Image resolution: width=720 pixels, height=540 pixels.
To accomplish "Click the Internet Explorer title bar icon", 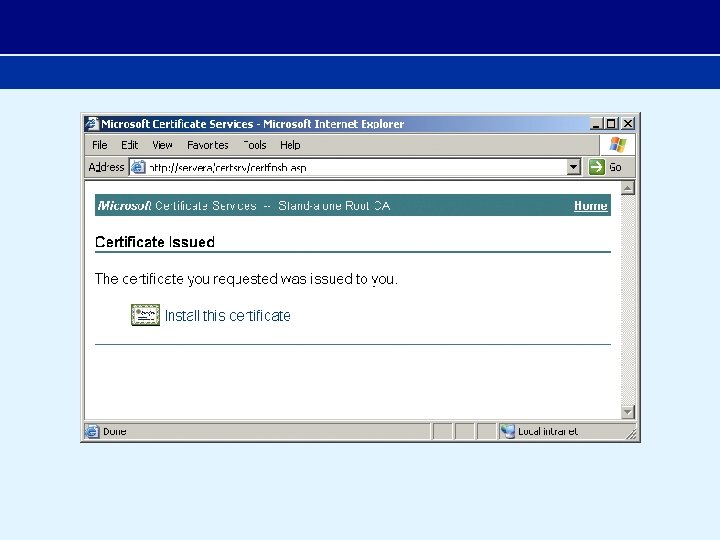I will pos(92,124).
